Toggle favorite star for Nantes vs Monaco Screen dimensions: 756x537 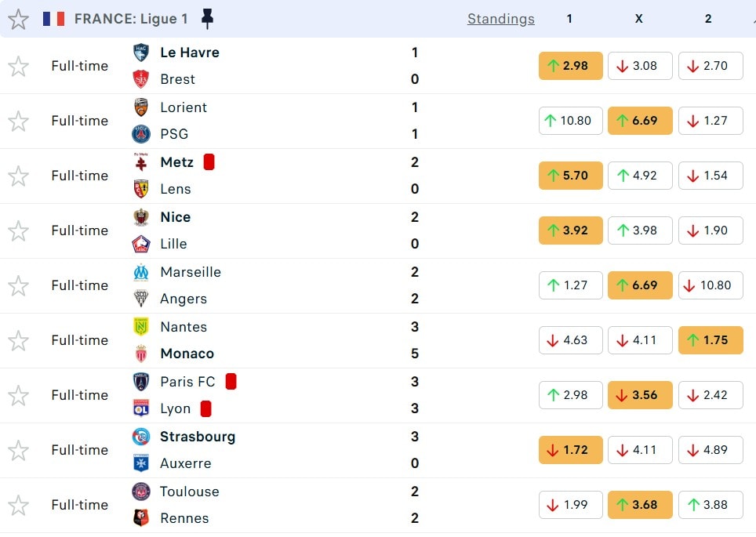pyautogui.click(x=18, y=341)
